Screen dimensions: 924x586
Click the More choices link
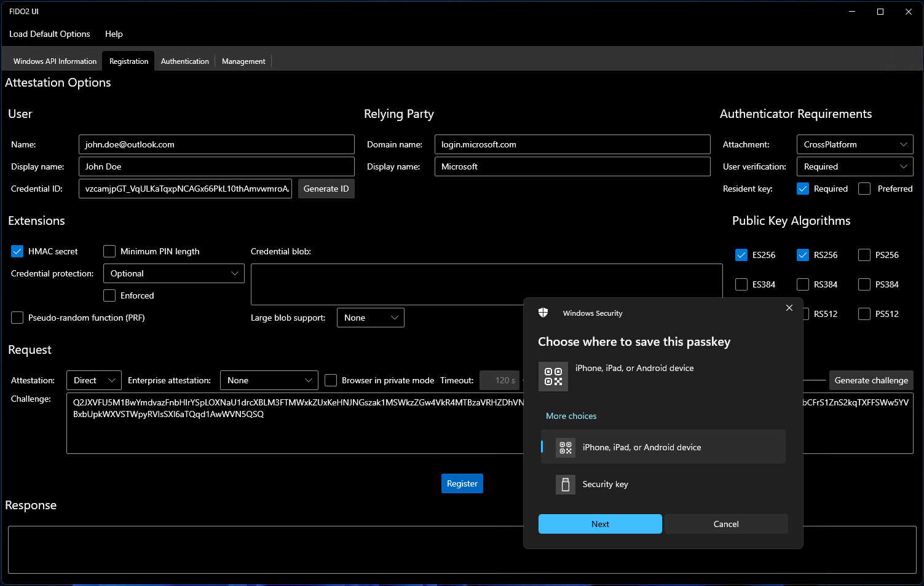[x=571, y=416]
